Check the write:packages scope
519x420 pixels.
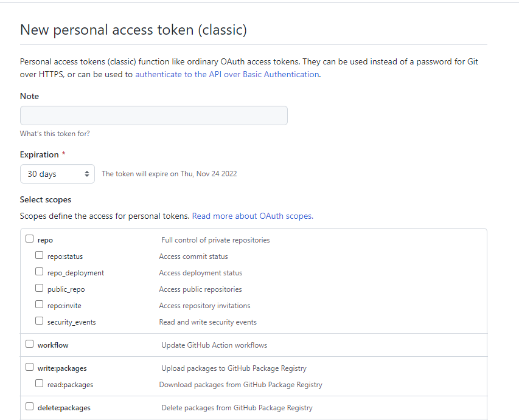pyautogui.click(x=29, y=367)
